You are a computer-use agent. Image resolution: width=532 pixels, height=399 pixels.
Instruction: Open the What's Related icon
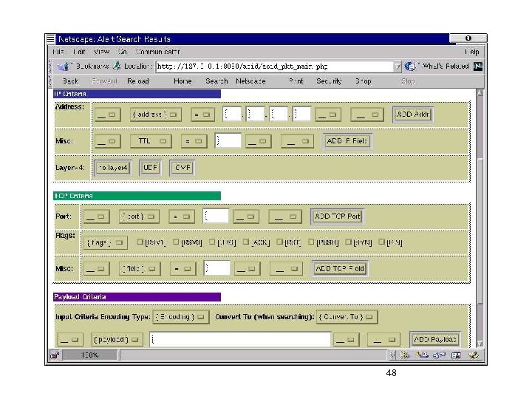tap(411, 66)
